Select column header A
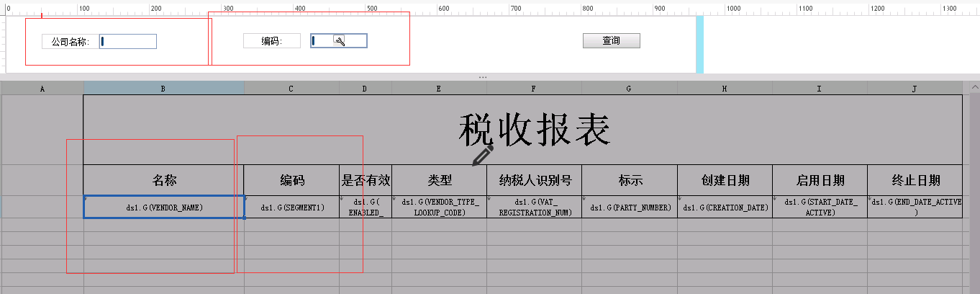Screen dimensions: 980x294 coord(42,88)
